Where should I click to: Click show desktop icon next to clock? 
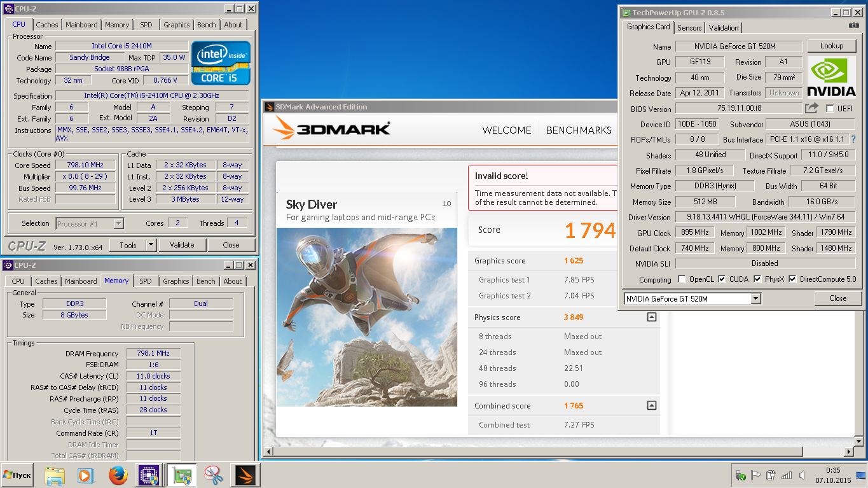tap(862, 475)
